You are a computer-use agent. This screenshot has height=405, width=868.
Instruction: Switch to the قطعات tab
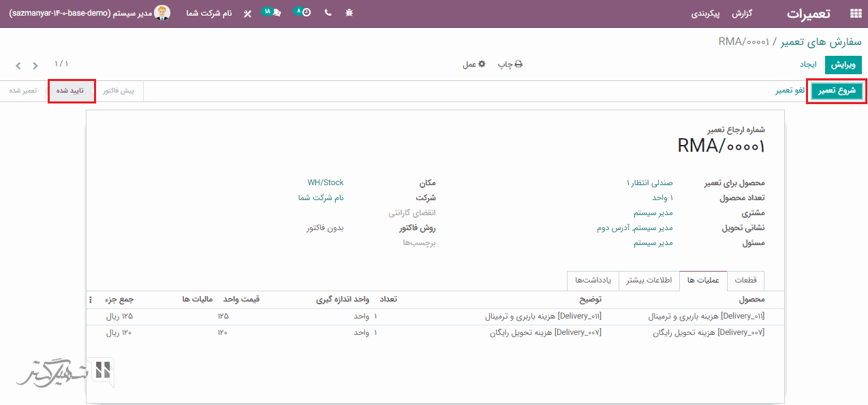coord(746,280)
